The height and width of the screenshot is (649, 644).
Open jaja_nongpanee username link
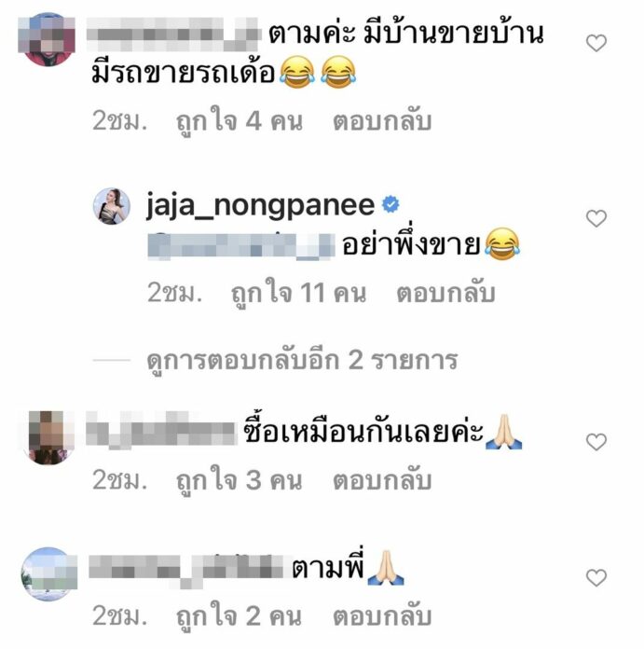click(x=261, y=205)
